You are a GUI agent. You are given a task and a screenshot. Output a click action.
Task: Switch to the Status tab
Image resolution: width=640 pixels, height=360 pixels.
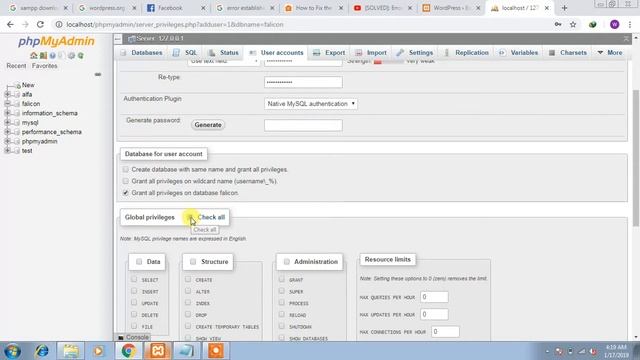click(x=223, y=53)
